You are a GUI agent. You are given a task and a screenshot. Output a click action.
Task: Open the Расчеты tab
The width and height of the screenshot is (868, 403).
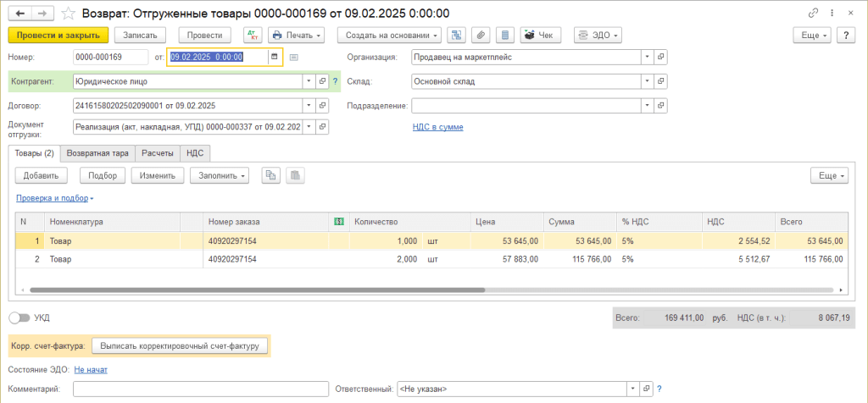159,153
